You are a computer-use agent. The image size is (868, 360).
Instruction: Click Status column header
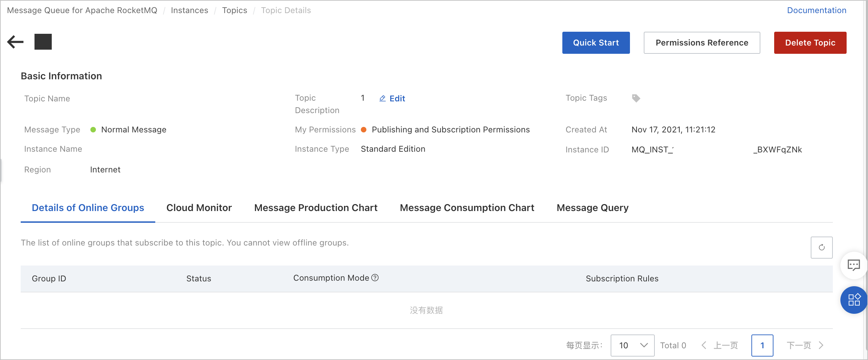tap(199, 279)
